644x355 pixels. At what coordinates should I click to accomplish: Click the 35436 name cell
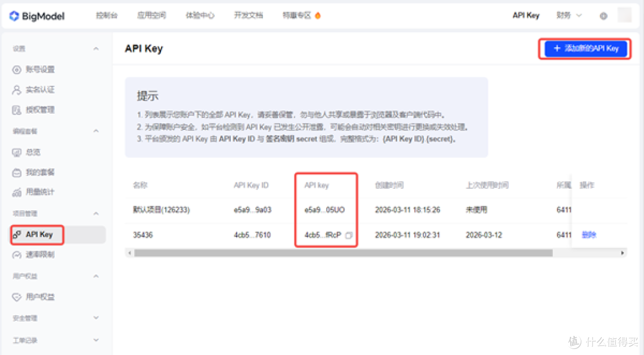click(x=143, y=235)
